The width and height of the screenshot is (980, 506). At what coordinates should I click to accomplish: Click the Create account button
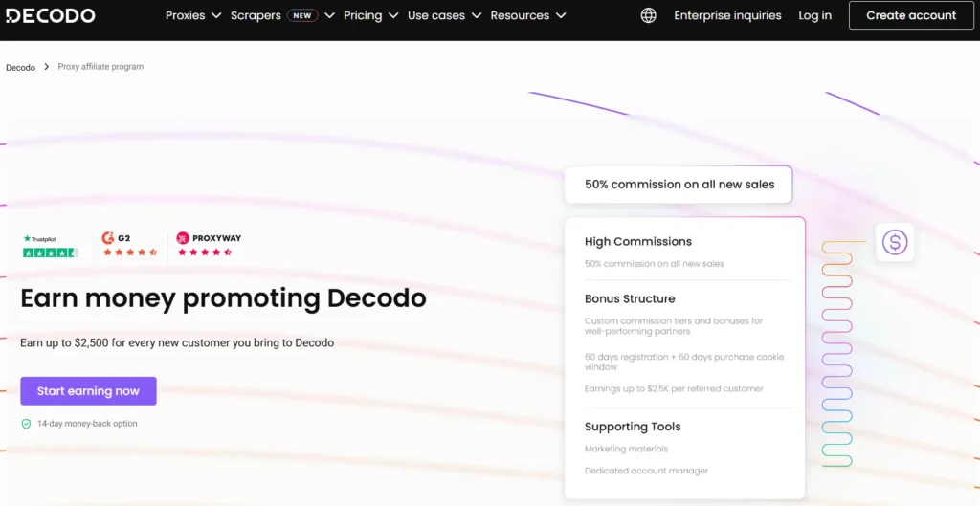coord(911,15)
